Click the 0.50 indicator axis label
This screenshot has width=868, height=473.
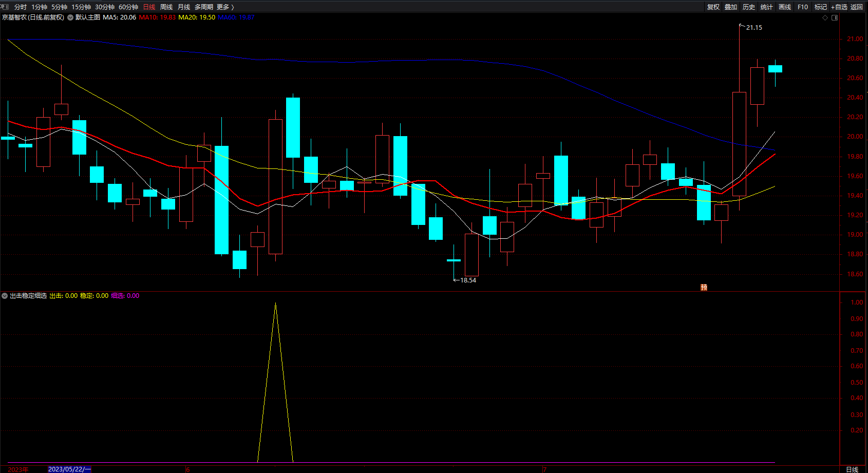tap(857, 383)
